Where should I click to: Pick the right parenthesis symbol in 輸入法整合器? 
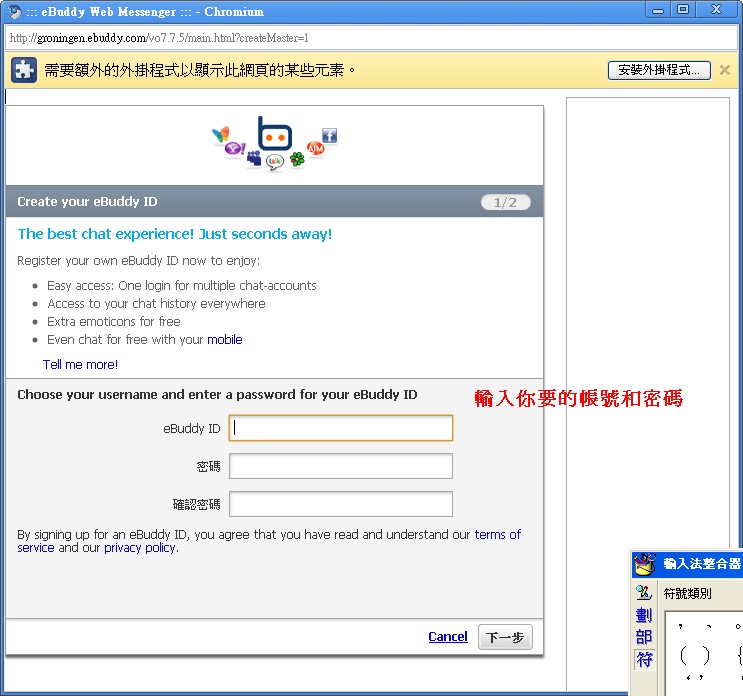pyautogui.click(x=706, y=656)
